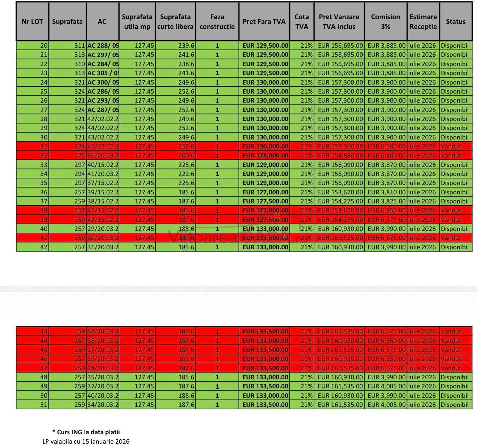Select the Comision 3% column header
The height and width of the screenshot is (448, 477).
point(385,22)
